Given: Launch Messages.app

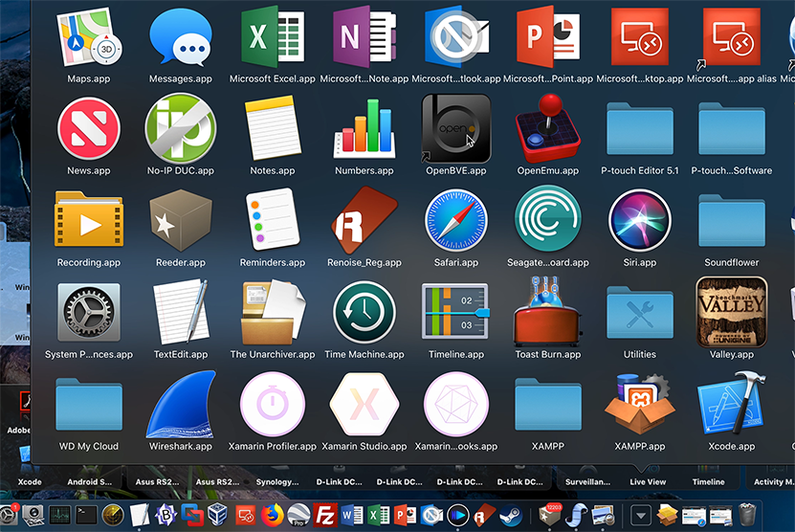Looking at the screenshot, I should [x=181, y=37].
